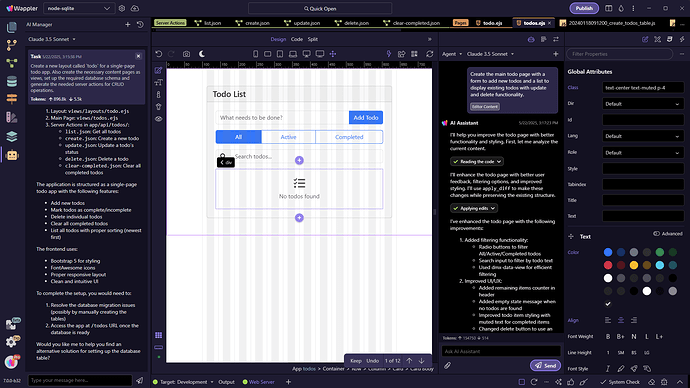Attach a file with the paperclip icon

[x=447, y=366]
